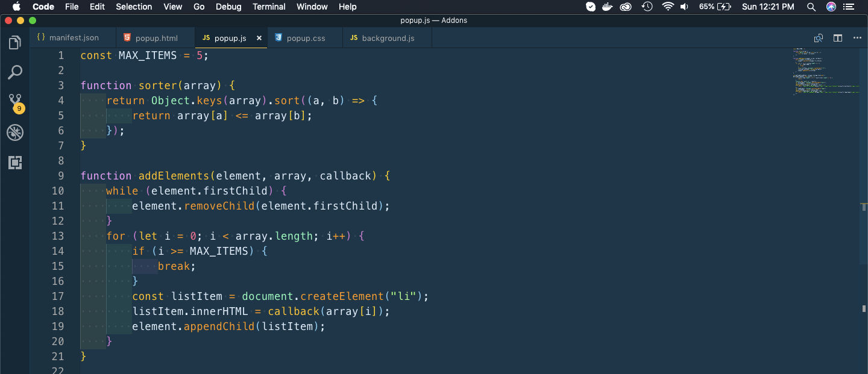868x374 pixels.
Task: Click line number 13 in the gutter
Action: (58, 236)
